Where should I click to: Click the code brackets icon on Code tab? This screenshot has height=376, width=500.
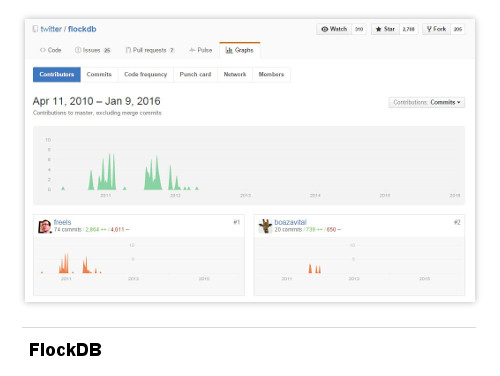(43, 50)
